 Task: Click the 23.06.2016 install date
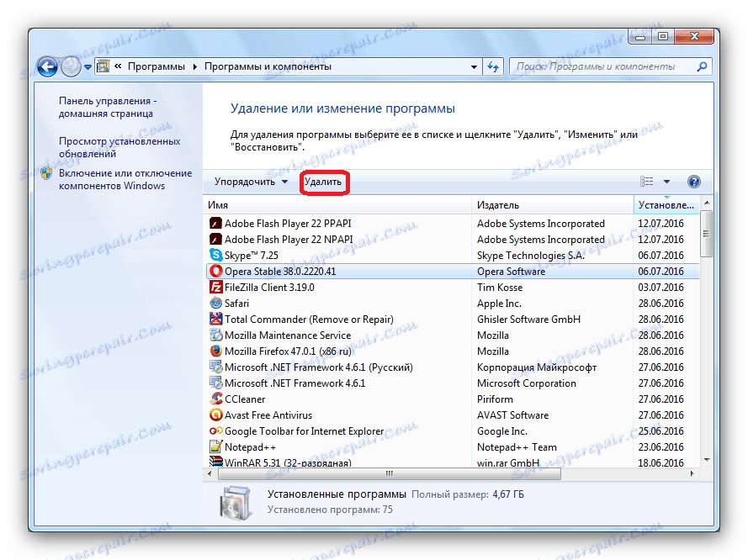660,447
